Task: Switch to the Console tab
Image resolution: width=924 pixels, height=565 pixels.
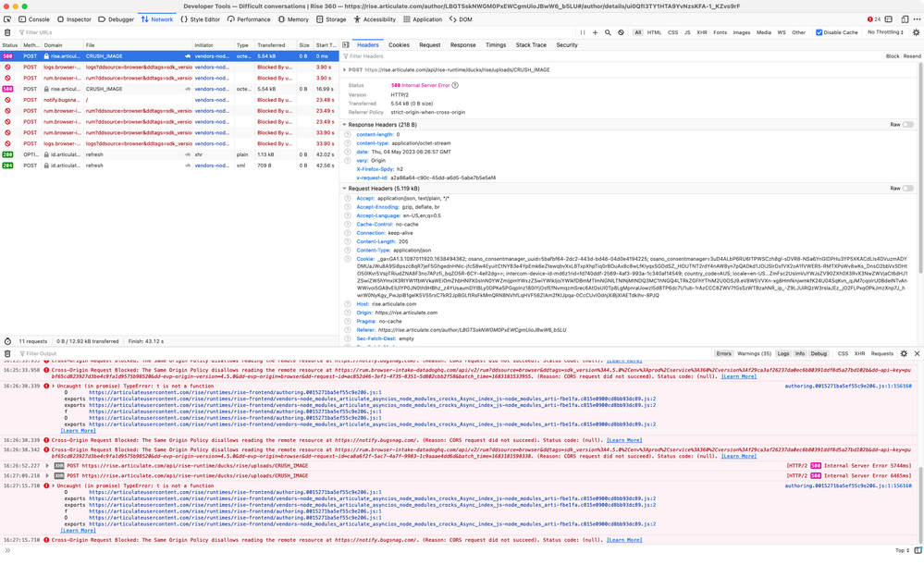Action: [x=33, y=18]
